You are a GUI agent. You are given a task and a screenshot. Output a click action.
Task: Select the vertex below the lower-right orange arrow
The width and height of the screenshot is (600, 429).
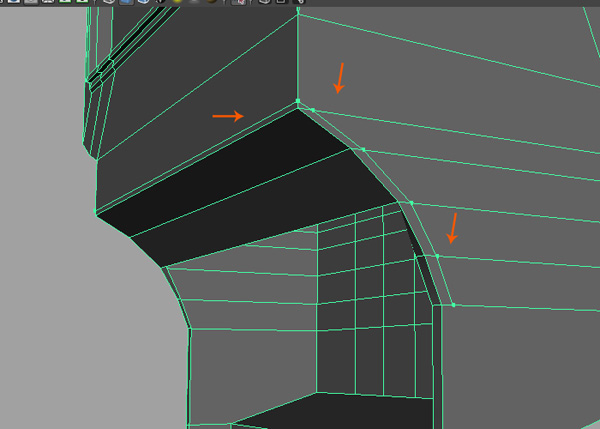click(x=437, y=256)
